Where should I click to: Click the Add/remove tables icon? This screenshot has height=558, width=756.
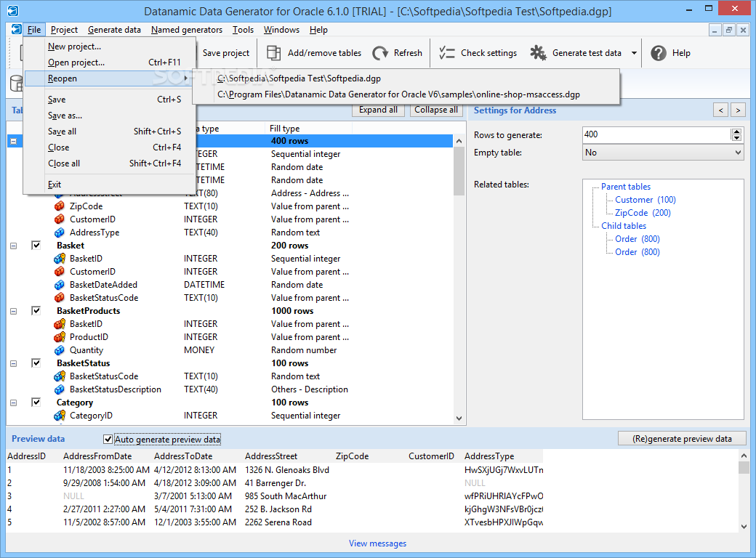274,53
